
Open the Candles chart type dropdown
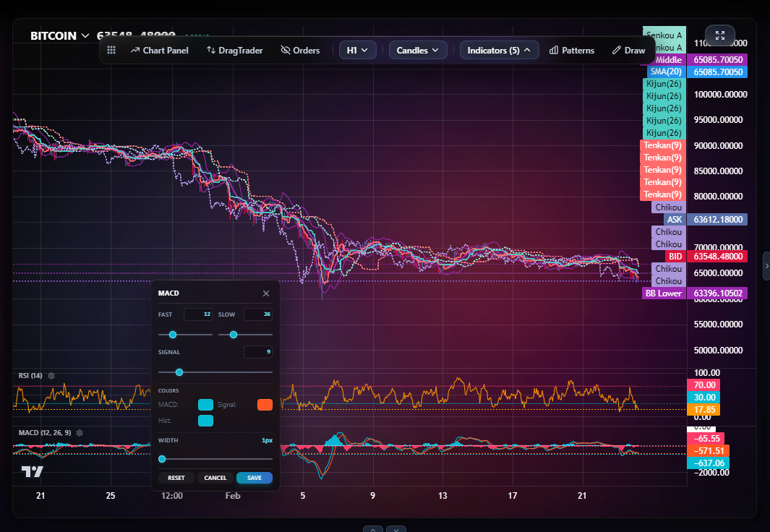pyautogui.click(x=418, y=51)
